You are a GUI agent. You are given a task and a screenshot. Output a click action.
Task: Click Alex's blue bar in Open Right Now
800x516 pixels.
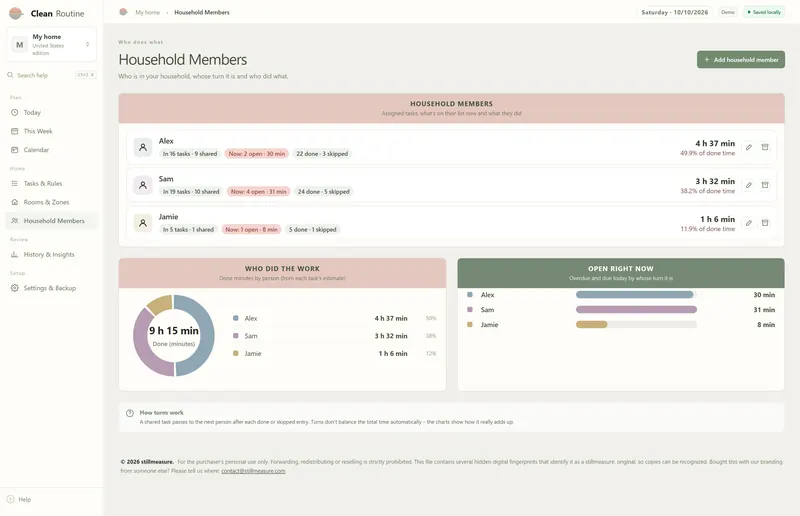click(635, 294)
